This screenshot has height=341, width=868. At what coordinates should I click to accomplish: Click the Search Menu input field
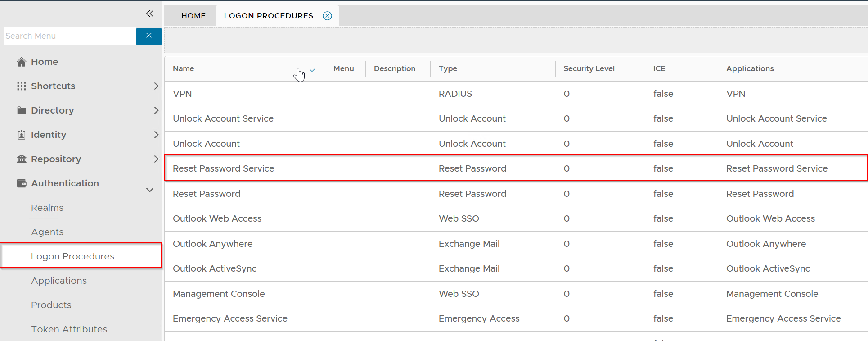point(70,36)
